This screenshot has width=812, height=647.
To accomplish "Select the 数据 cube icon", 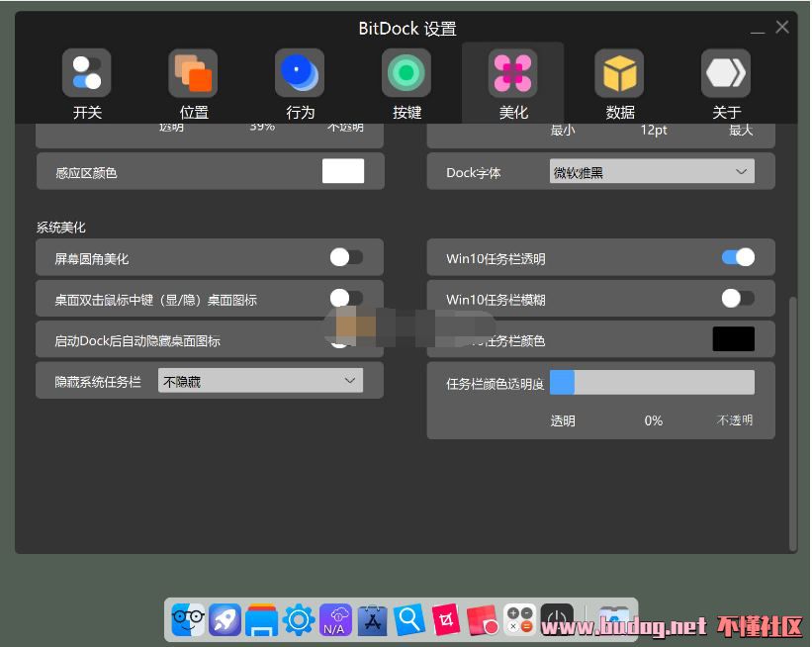I will 619,73.
